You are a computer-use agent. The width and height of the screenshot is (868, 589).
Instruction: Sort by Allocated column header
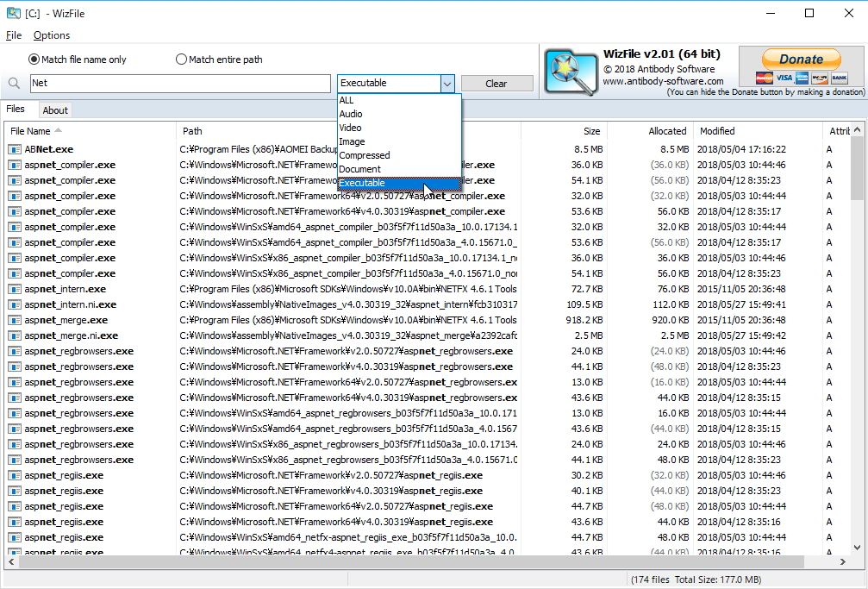651,131
